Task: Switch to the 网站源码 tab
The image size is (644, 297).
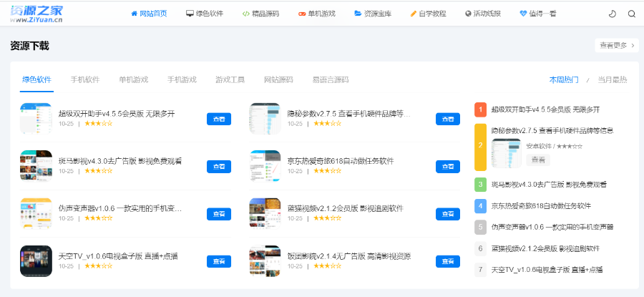Action: 278,79
